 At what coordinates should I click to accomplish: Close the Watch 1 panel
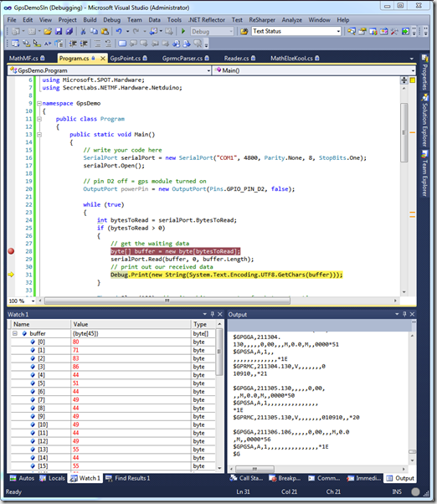[220, 314]
